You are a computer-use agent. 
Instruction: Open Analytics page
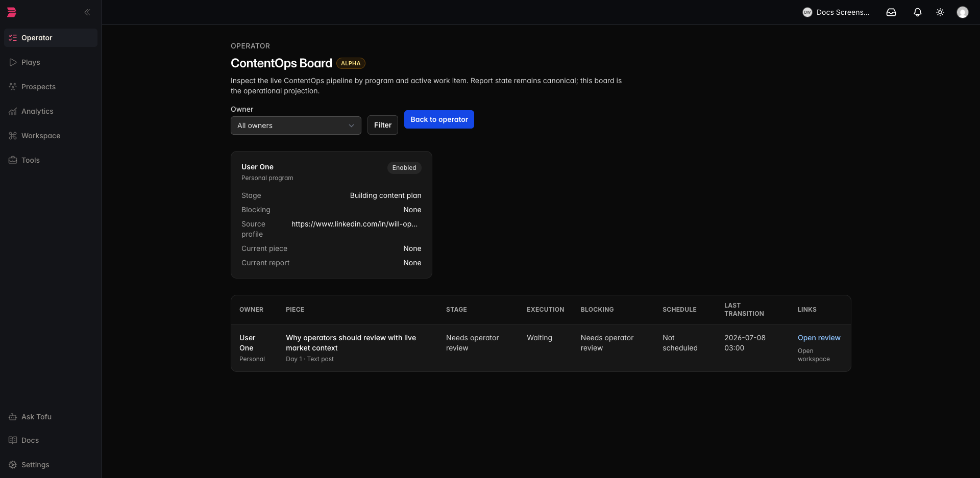[51, 111]
